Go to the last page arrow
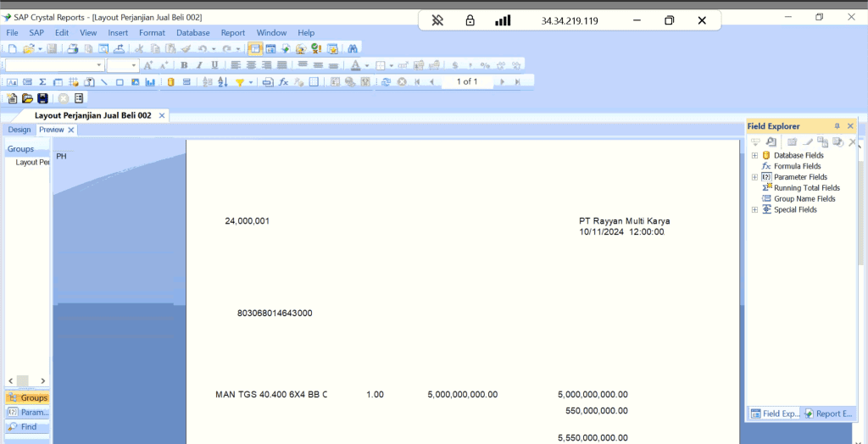868x444 pixels. click(517, 82)
